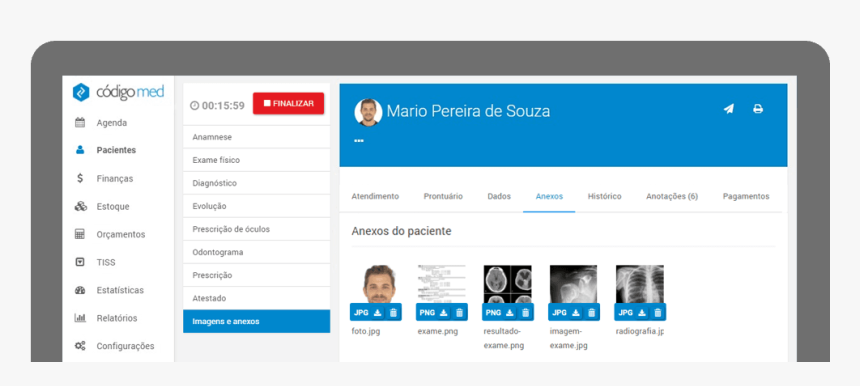Open the Evolução section
Viewport: 860px width, 386px height.
click(x=257, y=206)
